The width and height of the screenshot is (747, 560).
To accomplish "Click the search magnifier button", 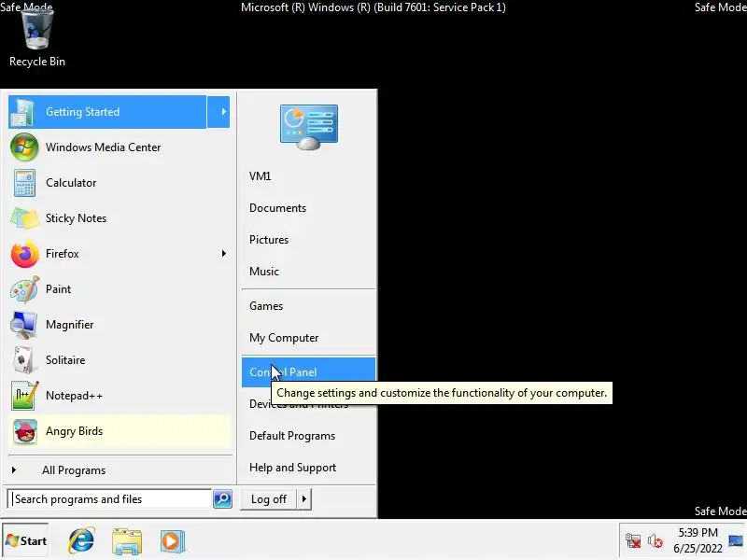I will pyautogui.click(x=222, y=499).
